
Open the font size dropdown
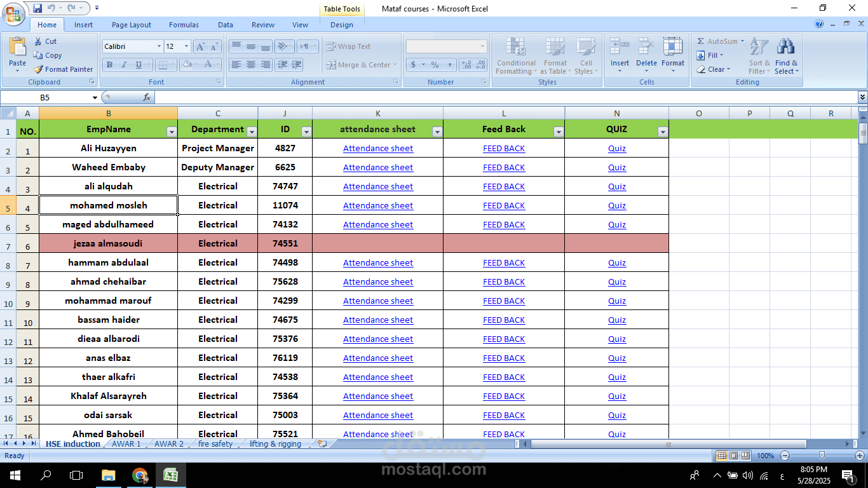(186, 46)
